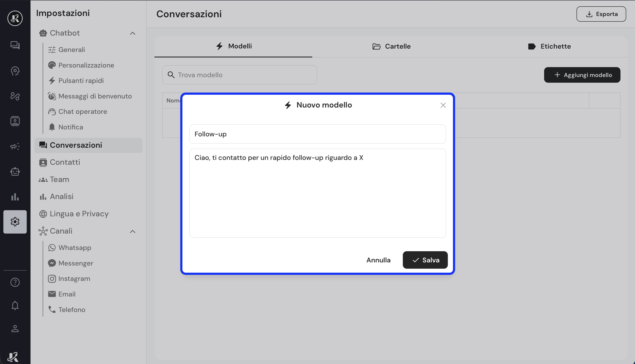Screen dimensions: 635x364
Task: Click the Salva button
Action: (425, 260)
